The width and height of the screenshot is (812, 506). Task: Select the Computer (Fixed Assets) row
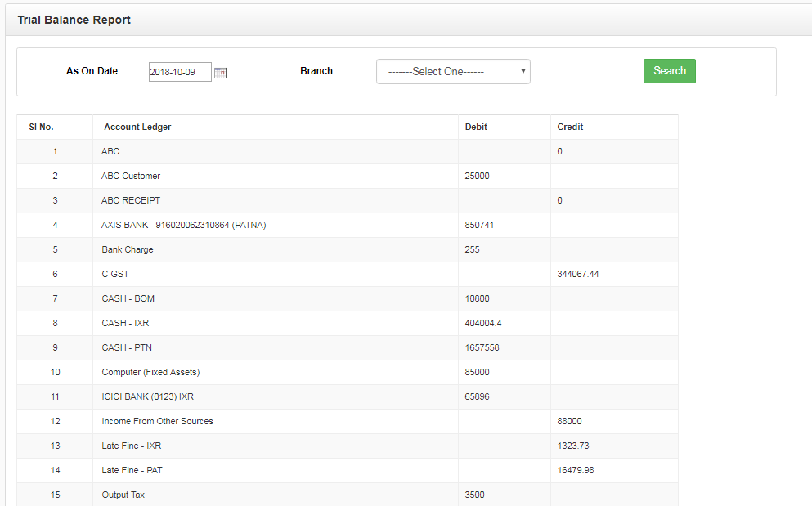pyautogui.click(x=348, y=373)
